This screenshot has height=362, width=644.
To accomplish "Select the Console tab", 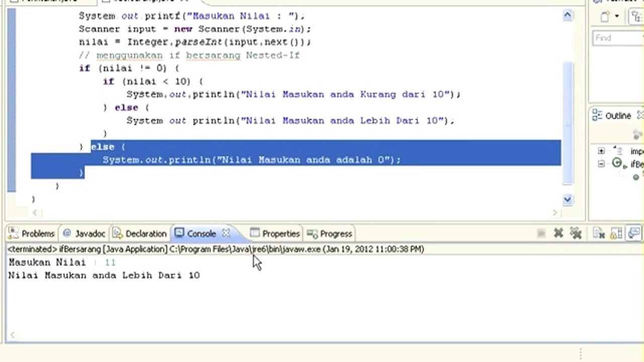I will 201,233.
